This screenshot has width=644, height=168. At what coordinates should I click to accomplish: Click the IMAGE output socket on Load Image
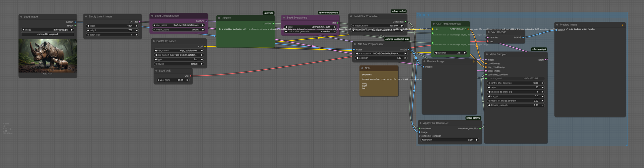[x=75, y=22]
